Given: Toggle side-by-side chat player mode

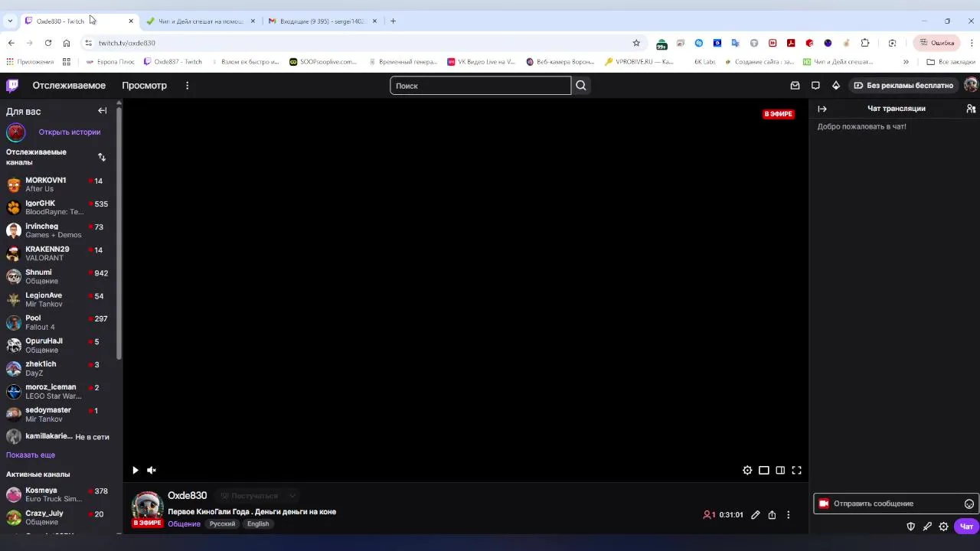Looking at the screenshot, I should (x=780, y=470).
